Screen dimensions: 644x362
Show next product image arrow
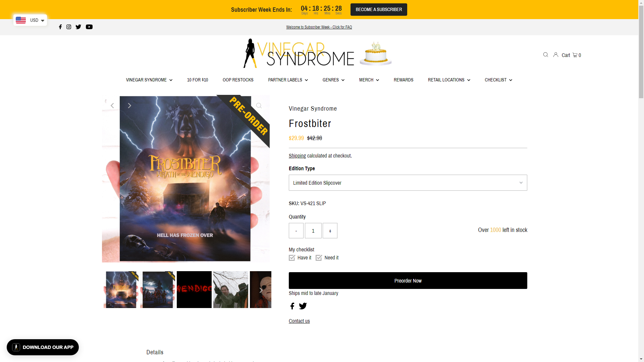[x=129, y=106]
